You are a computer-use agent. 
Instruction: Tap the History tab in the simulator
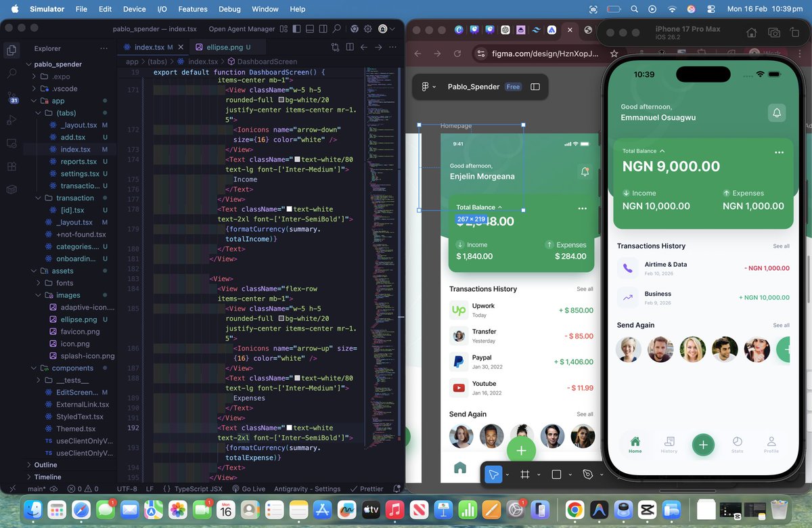click(669, 445)
